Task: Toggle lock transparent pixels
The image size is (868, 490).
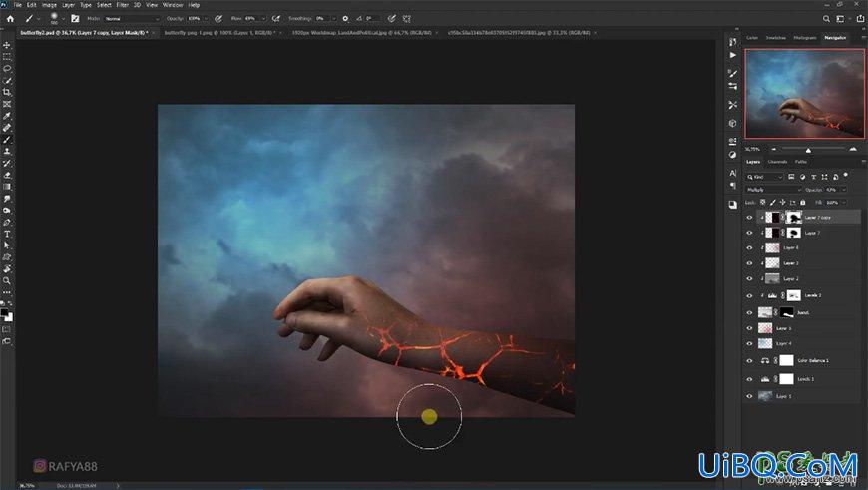Action: point(763,203)
